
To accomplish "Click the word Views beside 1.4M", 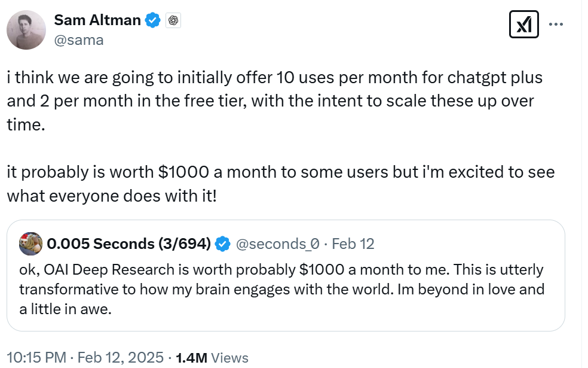I will tap(230, 358).
